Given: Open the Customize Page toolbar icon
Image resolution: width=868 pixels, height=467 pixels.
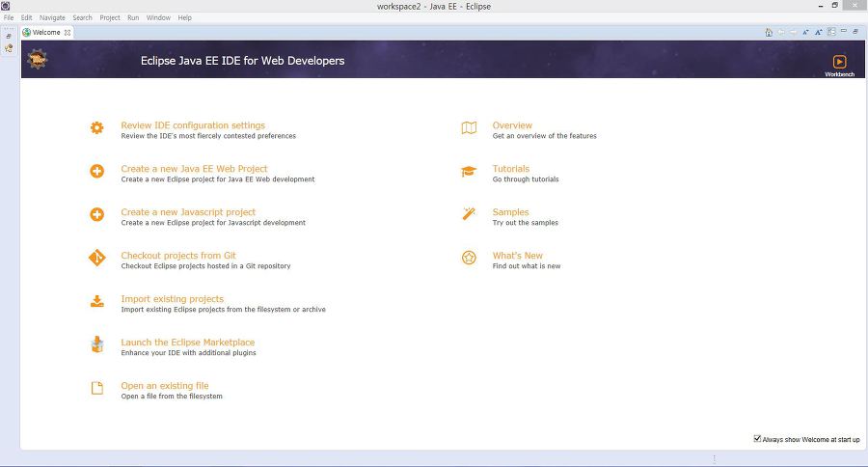Looking at the screenshot, I should (831, 32).
